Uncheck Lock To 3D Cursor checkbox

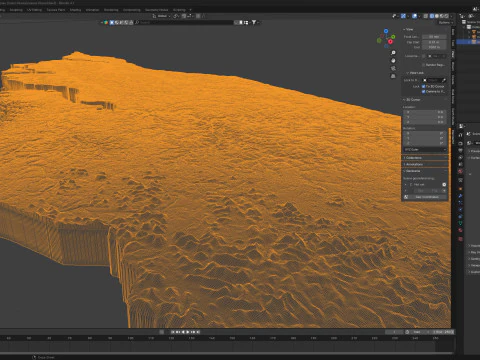click(423, 86)
